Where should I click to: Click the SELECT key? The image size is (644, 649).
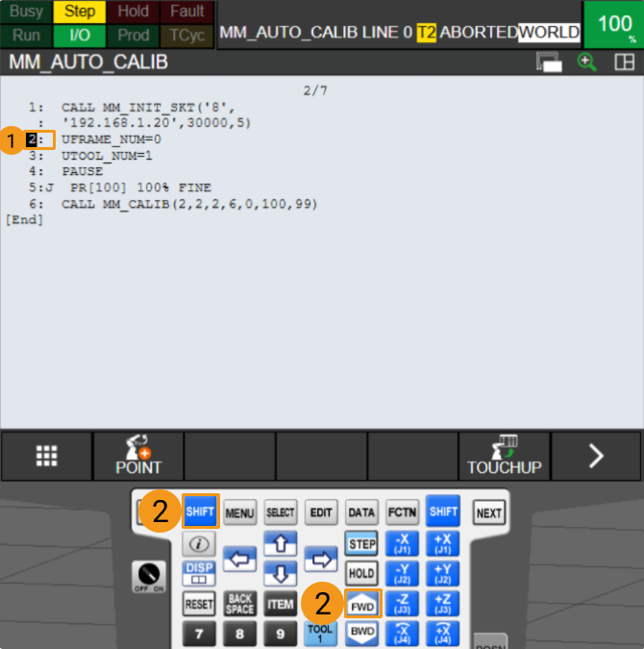pyautogui.click(x=281, y=512)
